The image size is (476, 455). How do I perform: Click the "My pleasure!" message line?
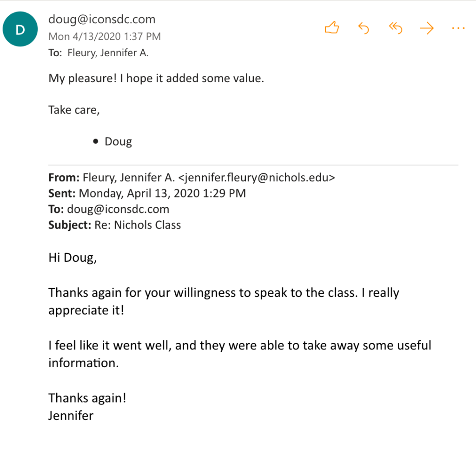pos(156,79)
